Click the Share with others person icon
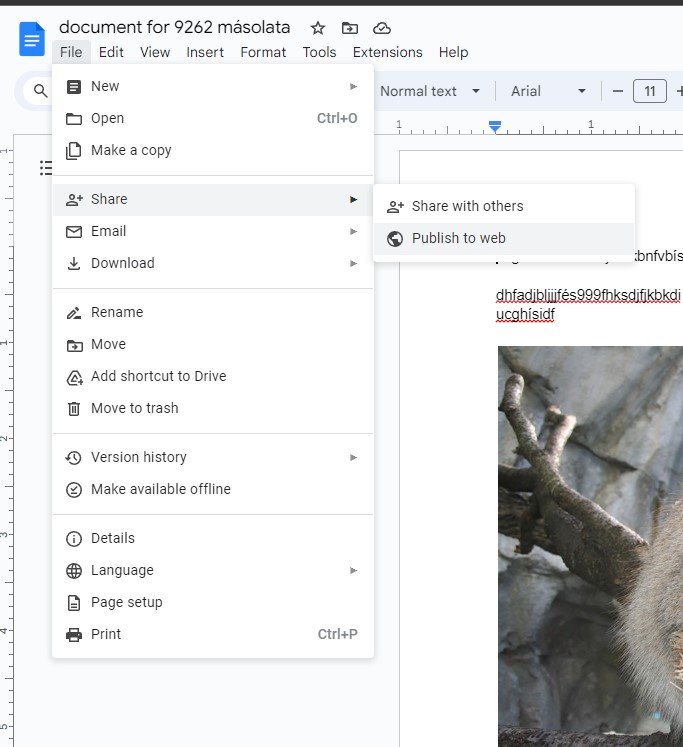The image size is (683, 747). (x=395, y=207)
